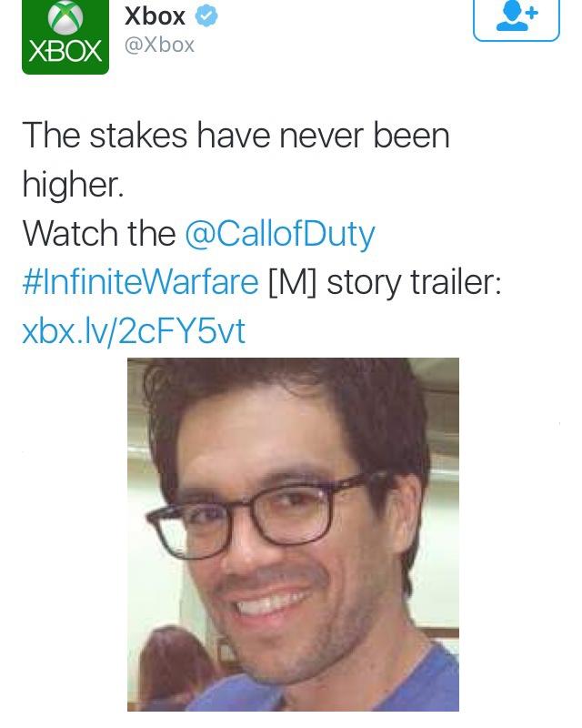Open the Xbox display name
The image size is (582, 728).
coord(155,16)
